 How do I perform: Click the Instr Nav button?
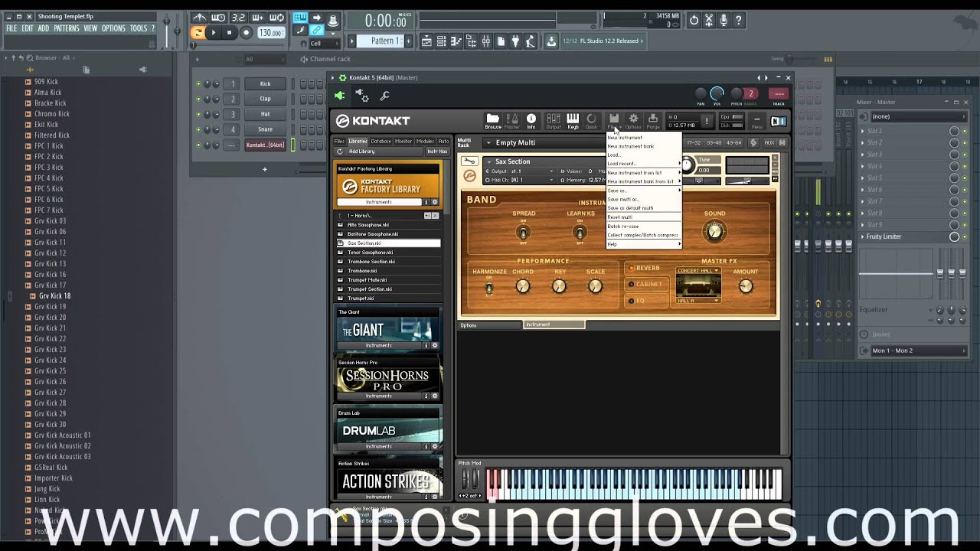coord(437,152)
